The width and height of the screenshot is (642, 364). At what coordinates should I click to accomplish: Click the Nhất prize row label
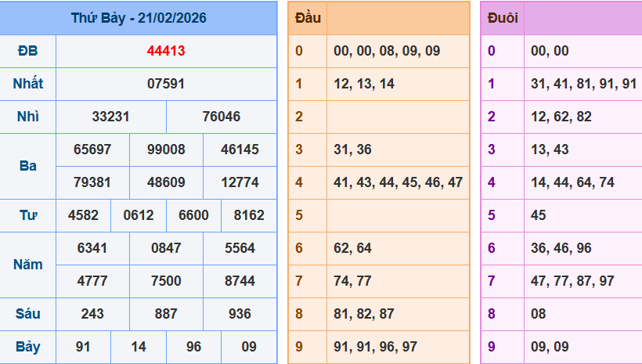click(27, 84)
